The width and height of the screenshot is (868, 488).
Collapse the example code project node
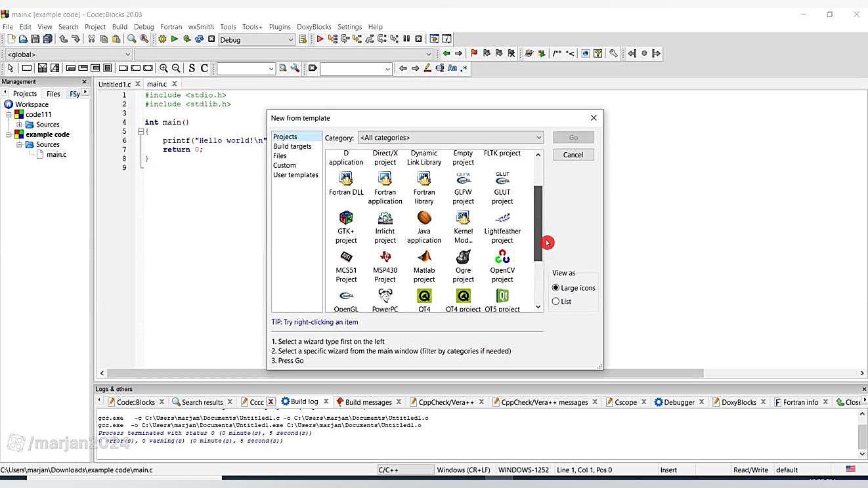(x=9, y=134)
